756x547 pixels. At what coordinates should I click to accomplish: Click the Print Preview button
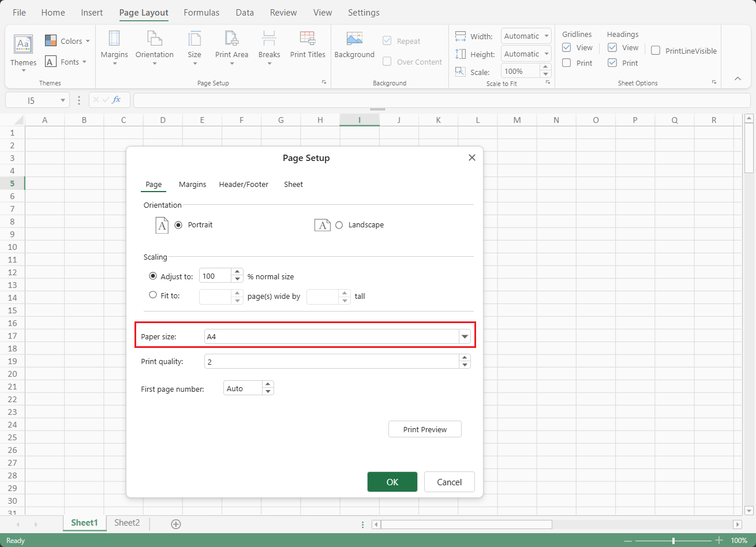pyautogui.click(x=425, y=429)
